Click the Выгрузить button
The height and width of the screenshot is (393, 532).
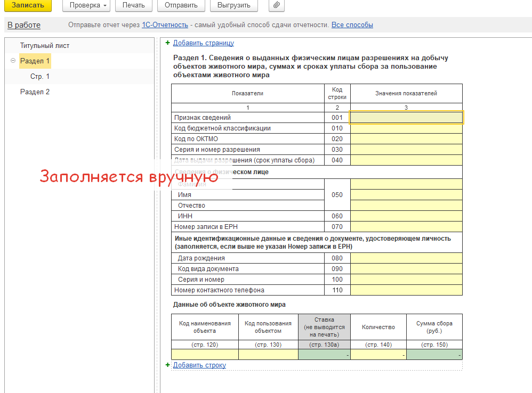click(233, 5)
